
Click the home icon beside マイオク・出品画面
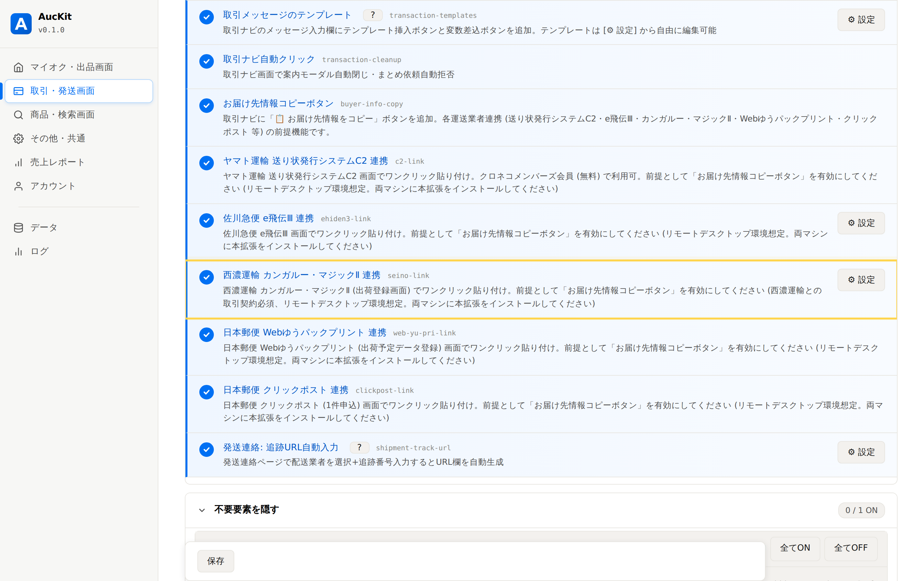(18, 67)
